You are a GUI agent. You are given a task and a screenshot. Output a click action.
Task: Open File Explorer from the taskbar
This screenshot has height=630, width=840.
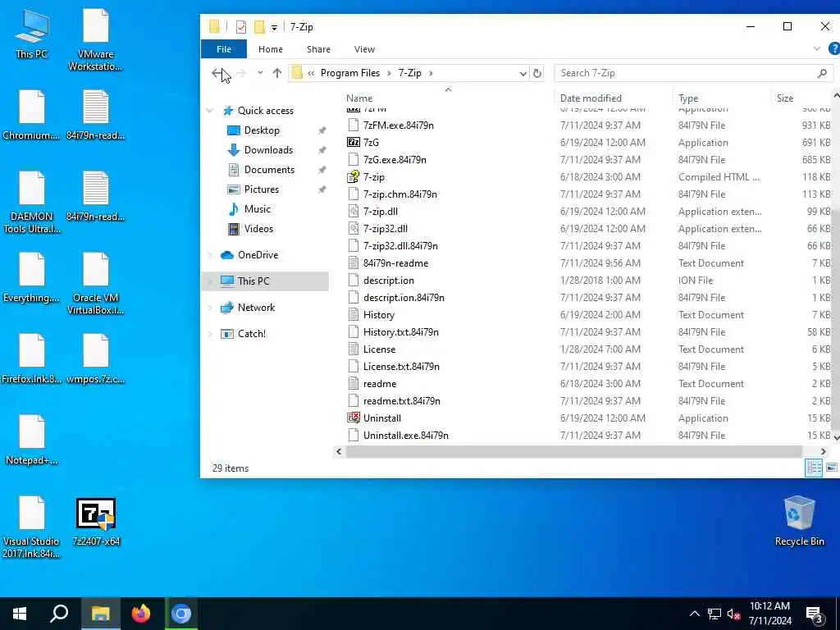click(x=100, y=614)
